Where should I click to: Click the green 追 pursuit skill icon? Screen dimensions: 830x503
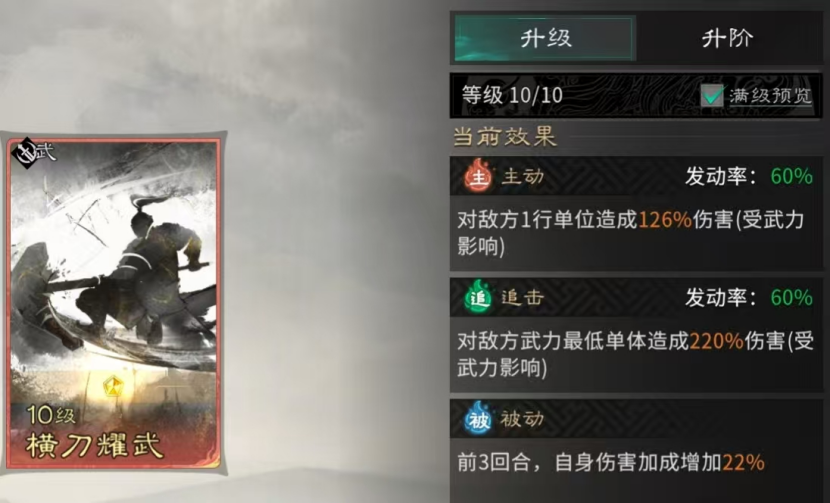coord(478,297)
